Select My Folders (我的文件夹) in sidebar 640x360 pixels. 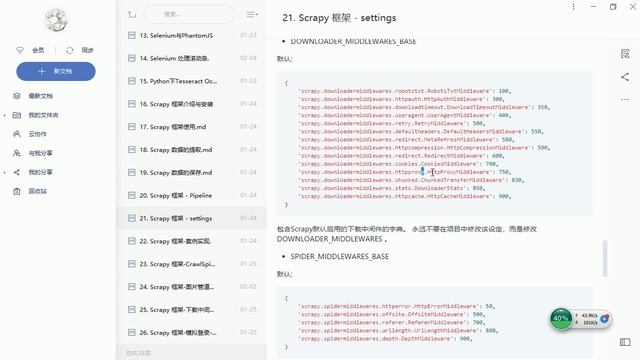coord(43,115)
